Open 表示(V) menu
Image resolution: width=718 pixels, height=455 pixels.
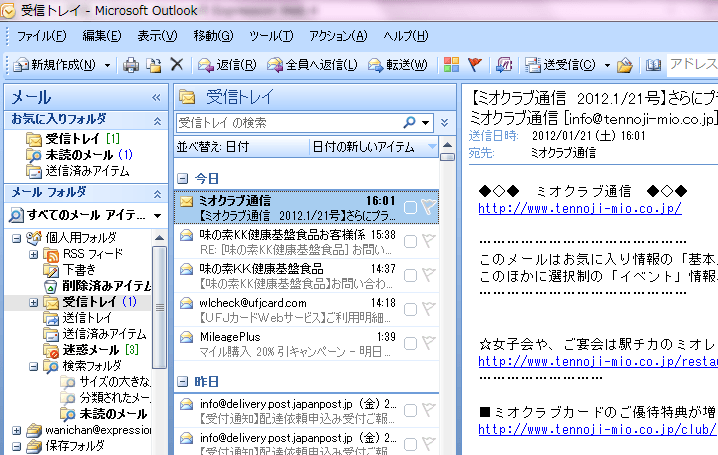[157, 36]
